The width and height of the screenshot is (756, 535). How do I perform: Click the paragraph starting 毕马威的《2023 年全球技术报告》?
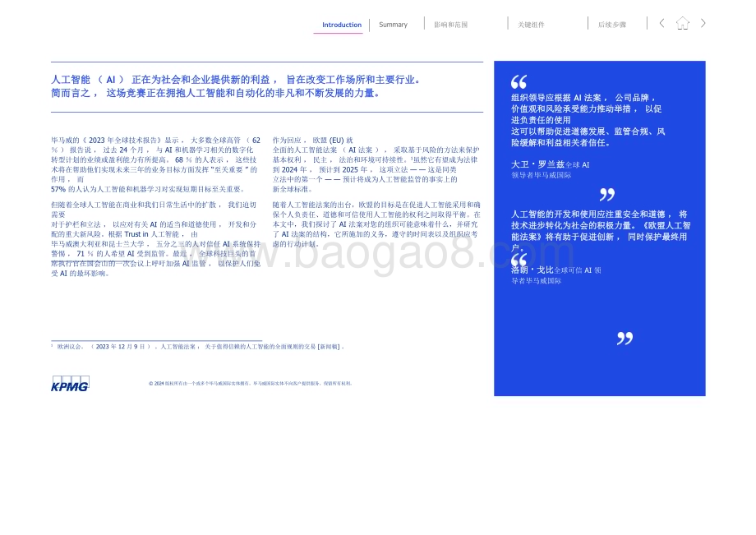156,164
